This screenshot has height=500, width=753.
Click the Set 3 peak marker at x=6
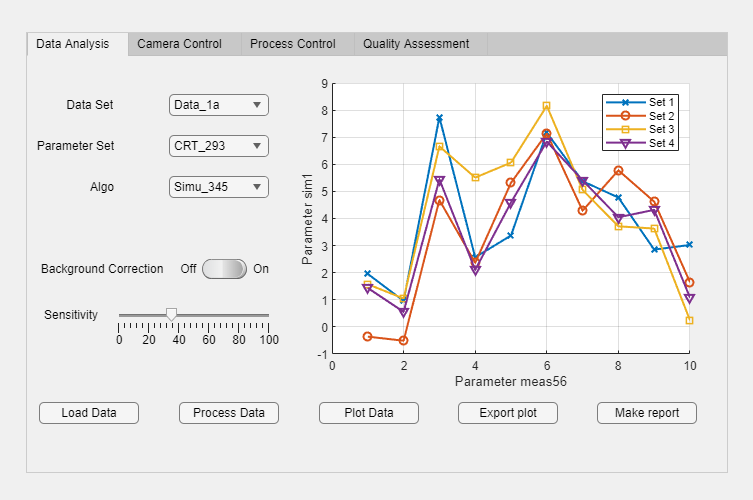pos(546,106)
